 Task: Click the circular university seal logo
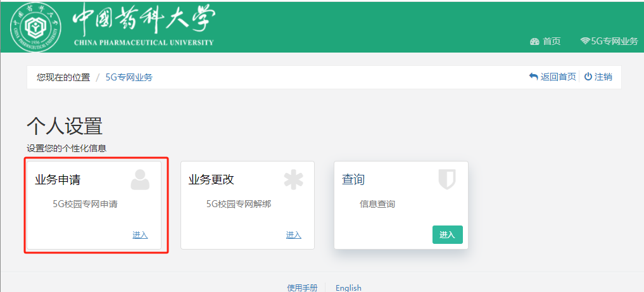click(x=37, y=27)
